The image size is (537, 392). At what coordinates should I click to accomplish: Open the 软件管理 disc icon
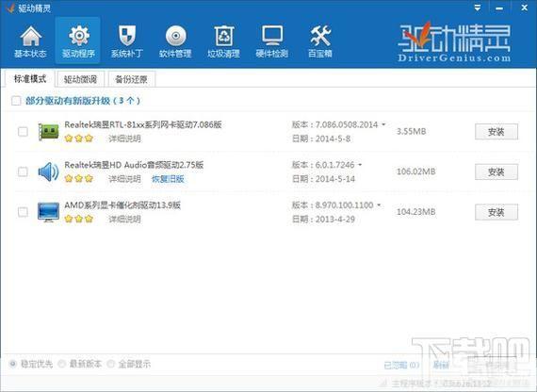coord(175,41)
